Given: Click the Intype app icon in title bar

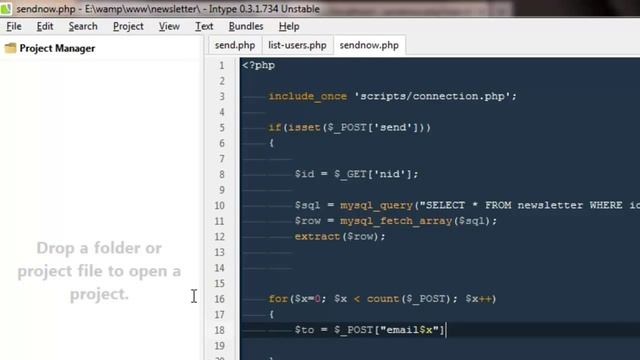Looking at the screenshot, I should point(6,9).
